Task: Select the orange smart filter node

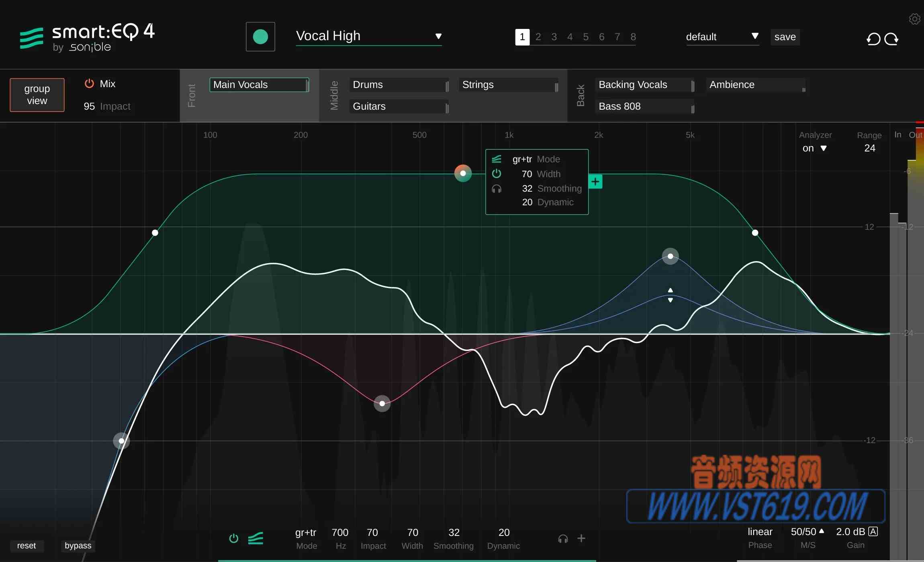Action: pos(463,173)
